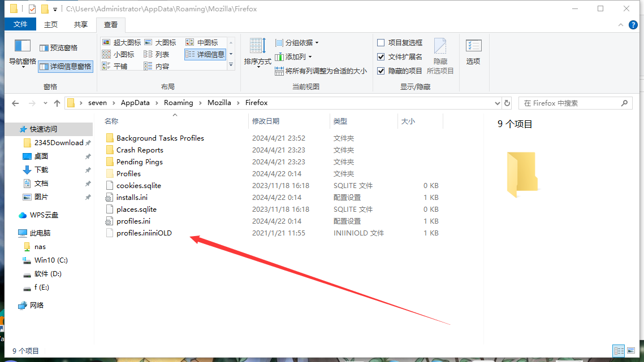Go up one folder level arrow

pyautogui.click(x=57, y=103)
